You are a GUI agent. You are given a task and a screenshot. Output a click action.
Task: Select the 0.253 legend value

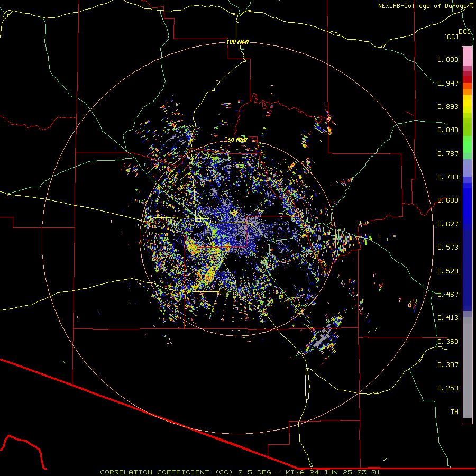coord(448,388)
